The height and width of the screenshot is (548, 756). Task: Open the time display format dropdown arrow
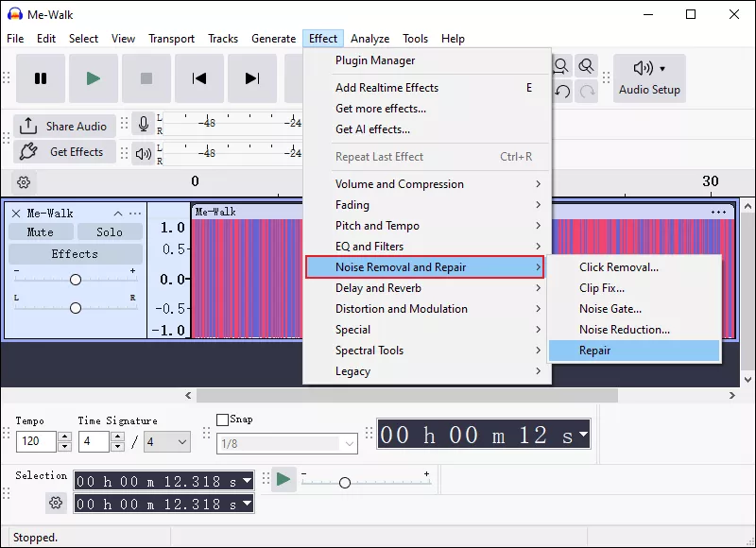pos(583,434)
